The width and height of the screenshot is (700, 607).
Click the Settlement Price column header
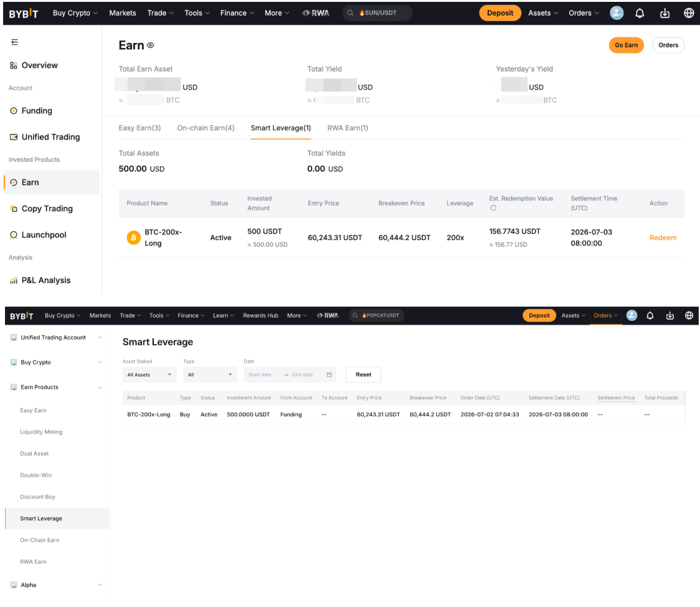pyautogui.click(x=616, y=398)
